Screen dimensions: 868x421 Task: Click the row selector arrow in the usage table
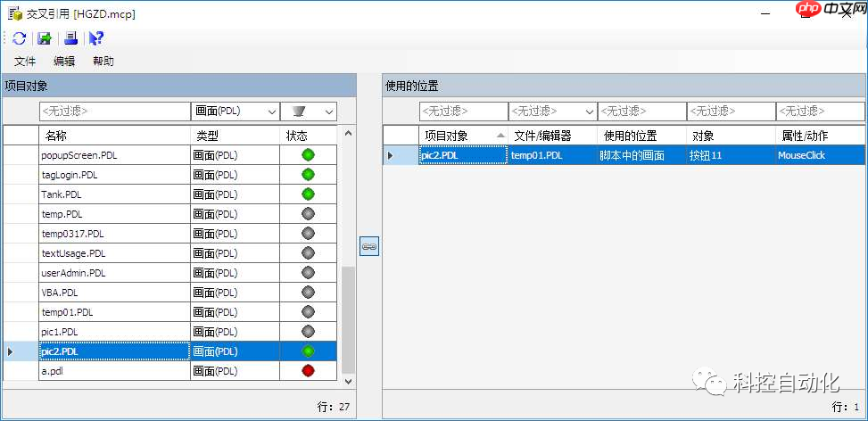pyautogui.click(x=390, y=155)
